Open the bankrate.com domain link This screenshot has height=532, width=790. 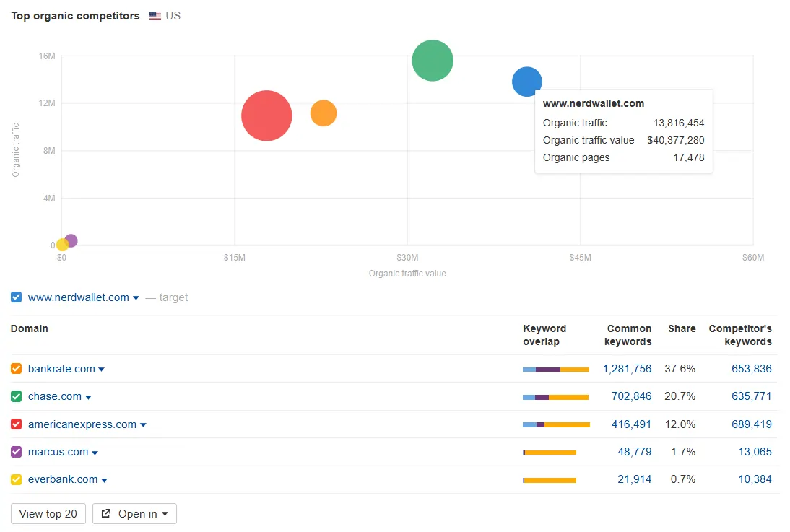click(x=61, y=369)
